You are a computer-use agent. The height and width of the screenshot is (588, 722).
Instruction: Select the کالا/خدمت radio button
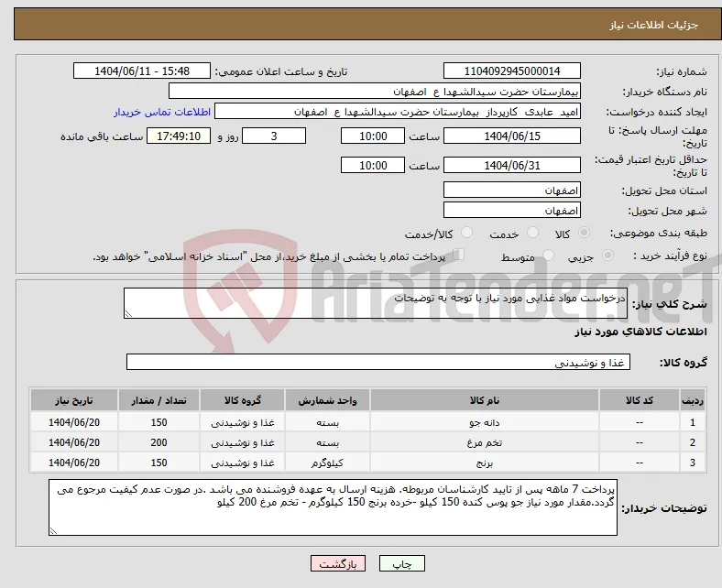467,233
